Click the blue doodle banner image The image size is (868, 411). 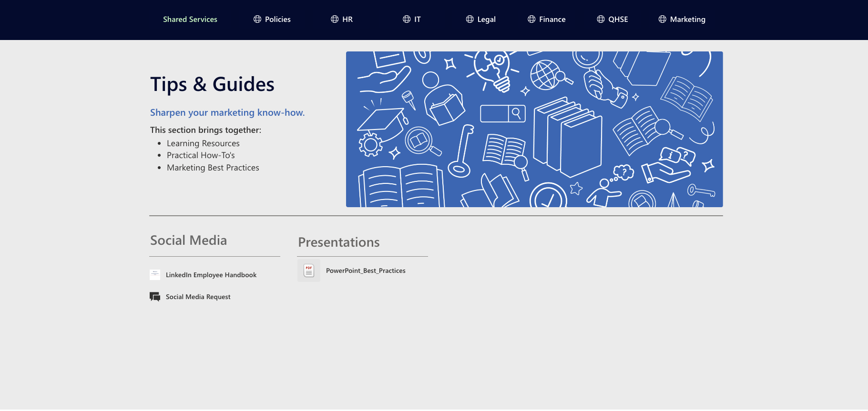coord(534,129)
